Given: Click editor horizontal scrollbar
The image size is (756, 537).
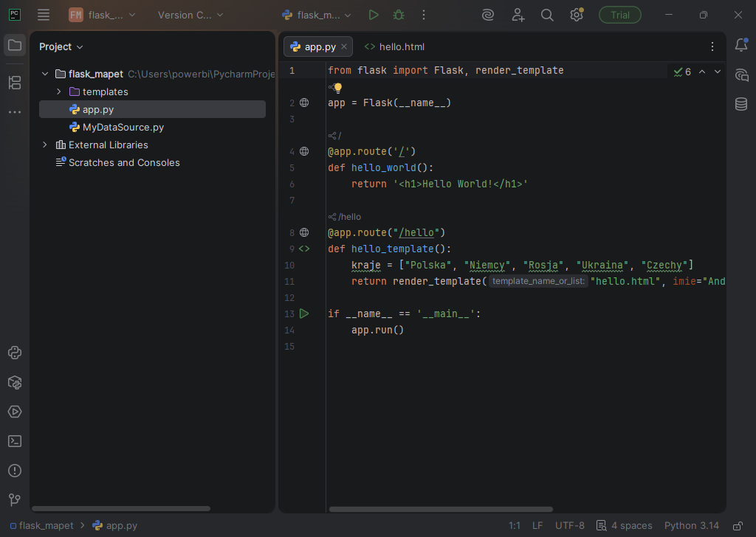Looking at the screenshot, I should click(441, 509).
